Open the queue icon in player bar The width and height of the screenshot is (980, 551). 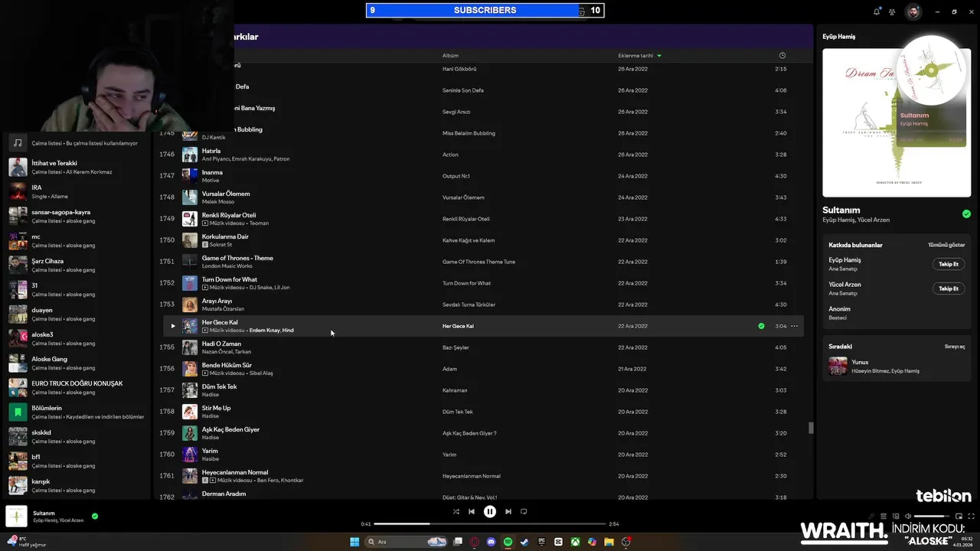point(884,516)
